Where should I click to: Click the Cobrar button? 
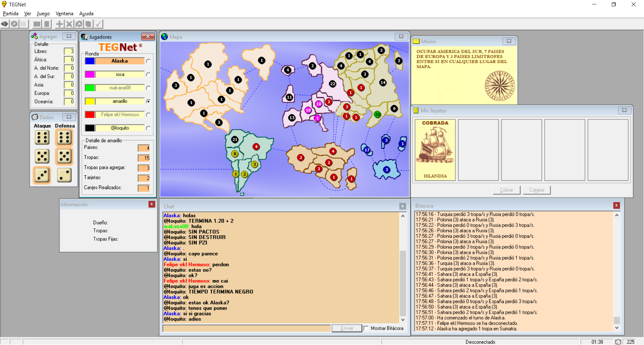[506, 190]
